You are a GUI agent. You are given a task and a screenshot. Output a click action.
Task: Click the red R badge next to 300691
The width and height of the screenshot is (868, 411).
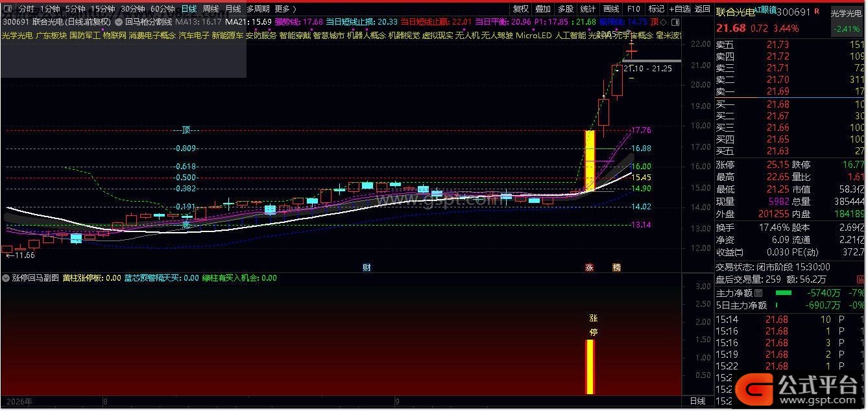click(817, 11)
